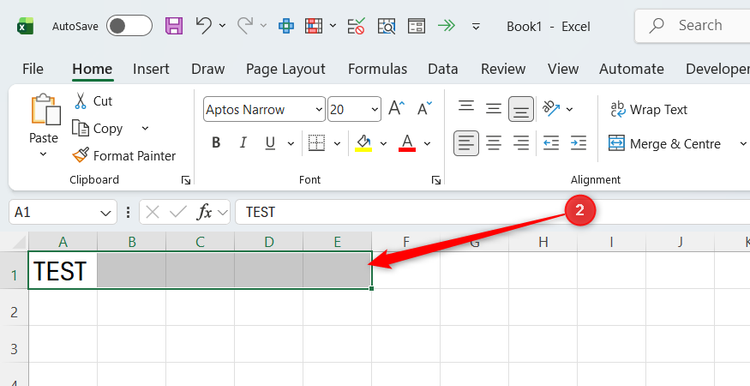
Task: Open the Undo history dropdown arrow
Action: (x=222, y=26)
